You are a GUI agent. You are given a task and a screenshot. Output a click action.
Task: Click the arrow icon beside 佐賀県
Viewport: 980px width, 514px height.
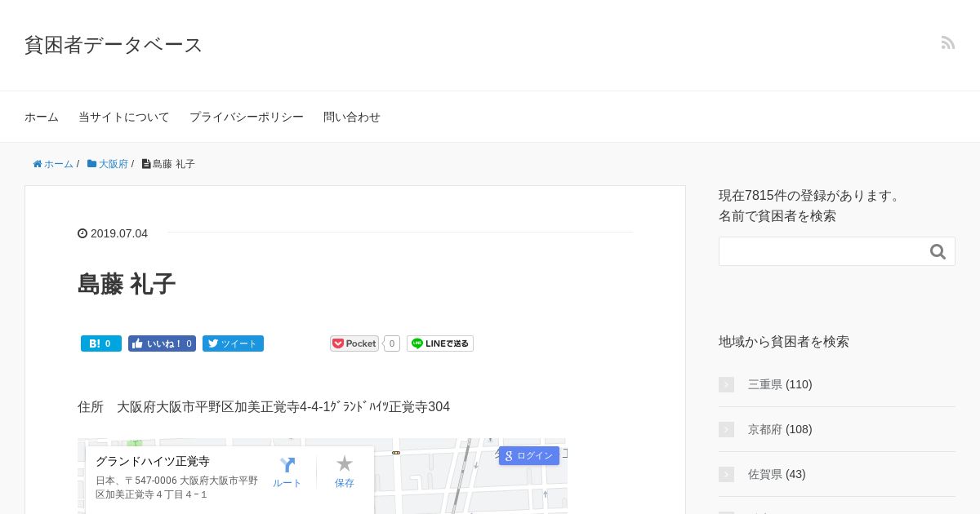[x=726, y=474]
